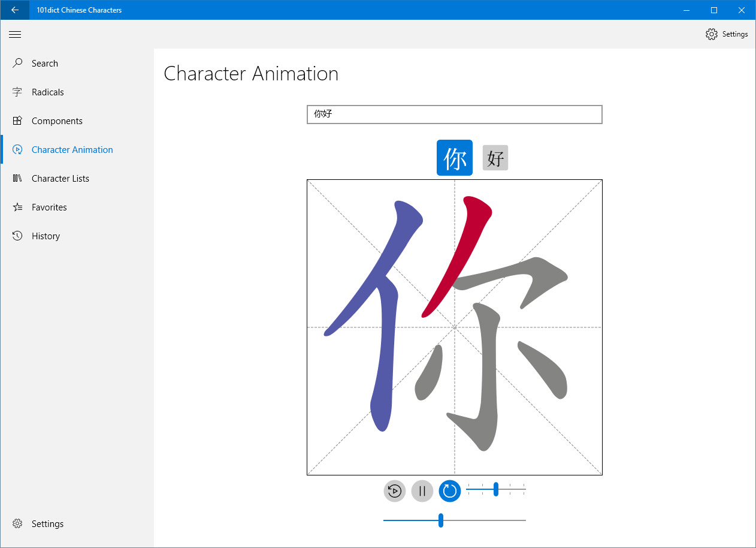Toggle the loop animation button

pyautogui.click(x=450, y=491)
